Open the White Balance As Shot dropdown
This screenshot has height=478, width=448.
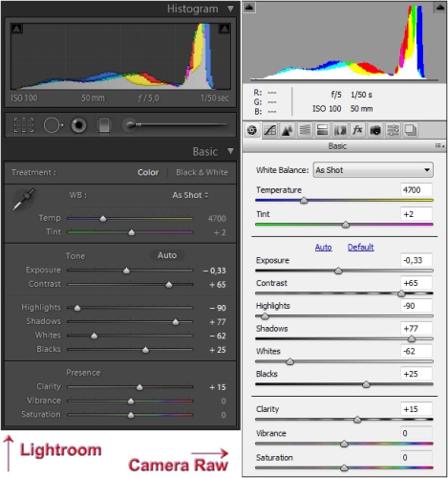tap(373, 170)
